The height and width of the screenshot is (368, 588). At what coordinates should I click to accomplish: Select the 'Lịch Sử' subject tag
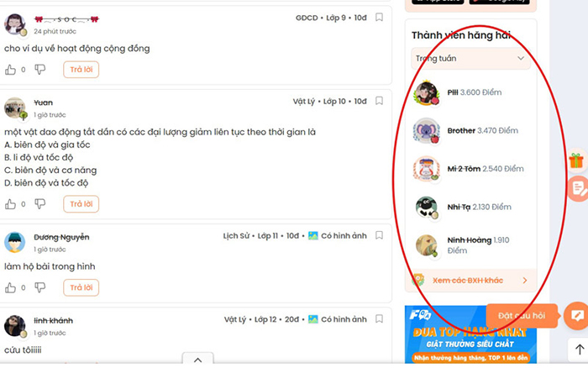point(237,236)
